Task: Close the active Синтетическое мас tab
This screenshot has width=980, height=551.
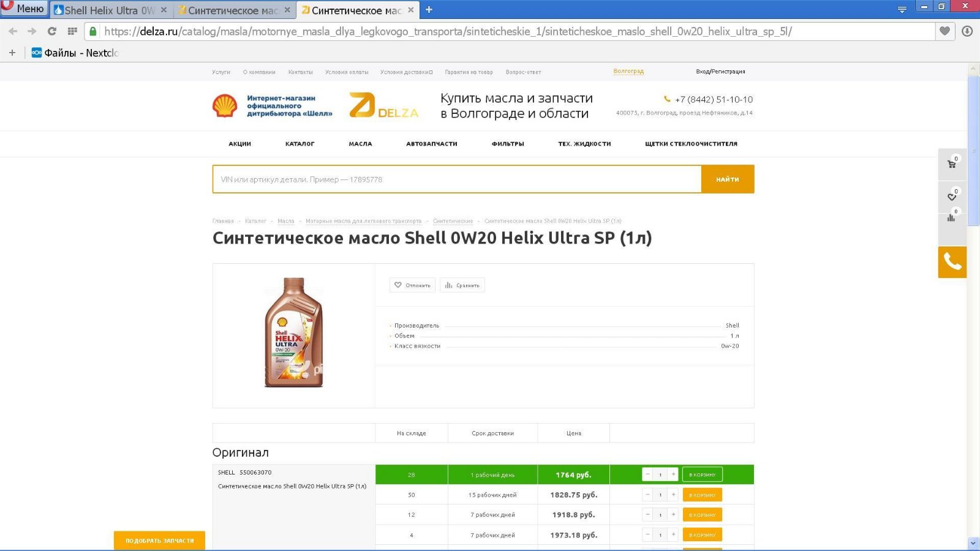Action: pyautogui.click(x=411, y=10)
